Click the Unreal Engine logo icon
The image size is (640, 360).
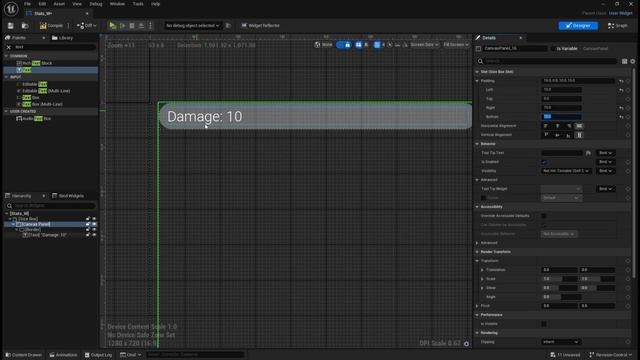[x=11, y=9]
